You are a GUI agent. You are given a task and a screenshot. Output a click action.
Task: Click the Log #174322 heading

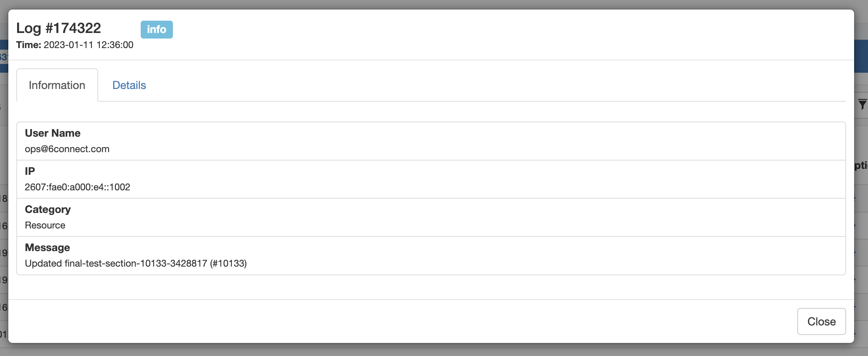coord(59,28)
